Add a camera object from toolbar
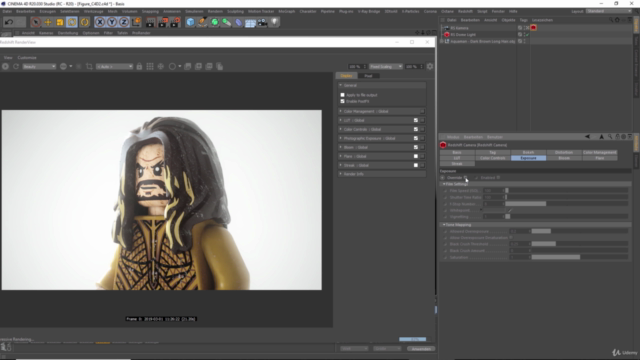Viewport: 640px width, 360px height. point(262,22)
